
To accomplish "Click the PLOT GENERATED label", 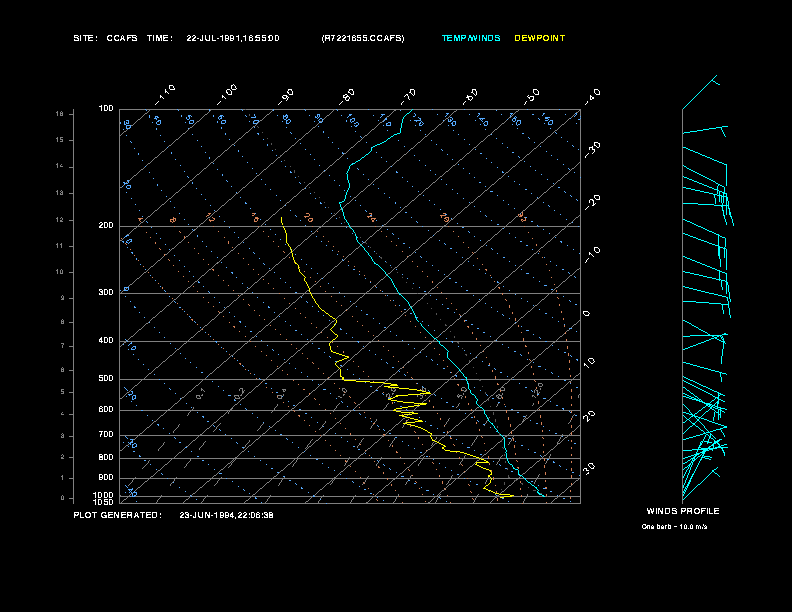I will 118,515.
